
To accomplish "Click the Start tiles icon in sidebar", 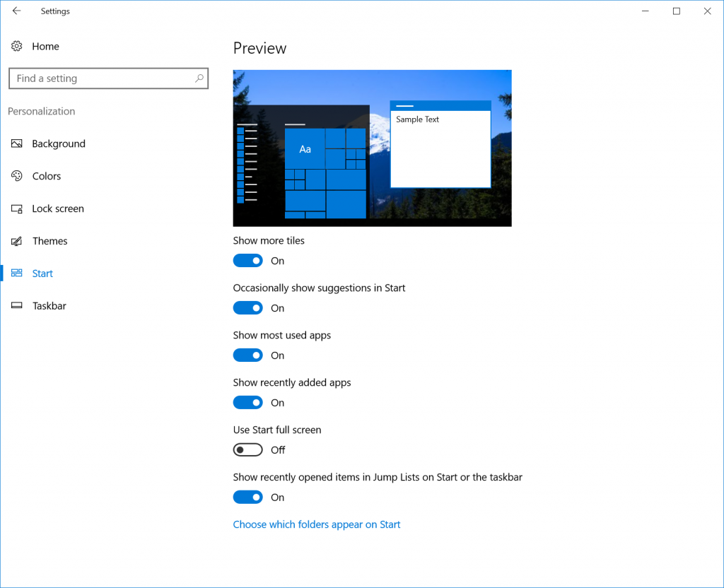I will 16,273.
